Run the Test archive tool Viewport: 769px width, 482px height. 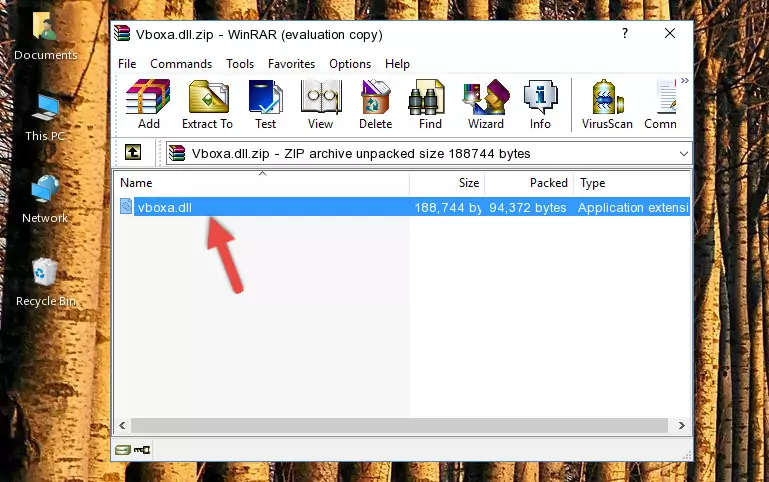point(265,104)
